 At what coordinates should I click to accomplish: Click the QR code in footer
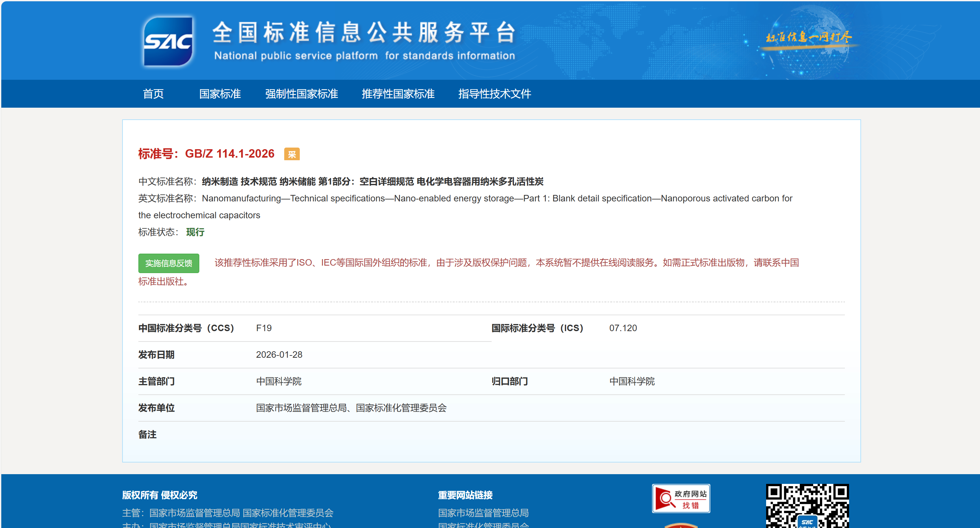[x=807, y=506]
